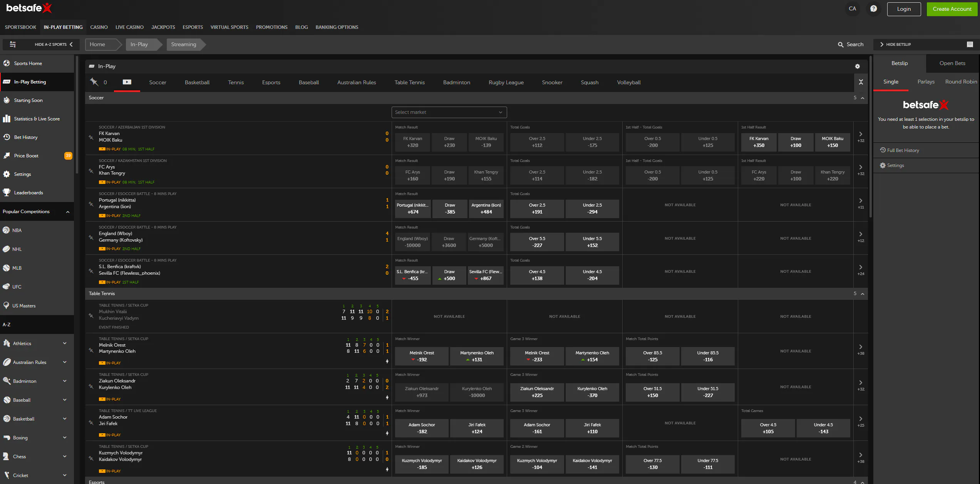The image size is (980, 484).
Task: Select Melnik Orest -192 Match Winner odds
Action: pyautogui.click(x=422, y=356)
